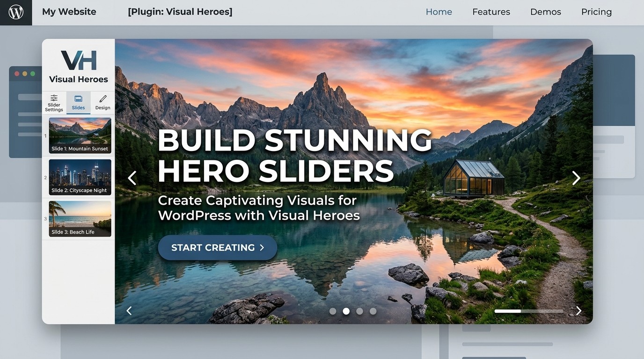Go to previous slide with large left arrow
The width and height of the screenshot is (644, 359).
(132, 178)
